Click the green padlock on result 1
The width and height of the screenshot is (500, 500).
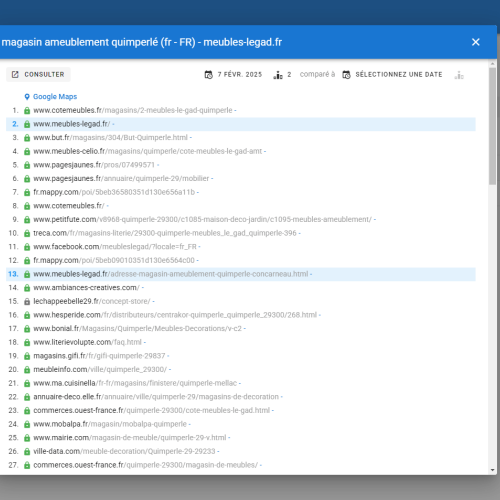tap(27, 110)
